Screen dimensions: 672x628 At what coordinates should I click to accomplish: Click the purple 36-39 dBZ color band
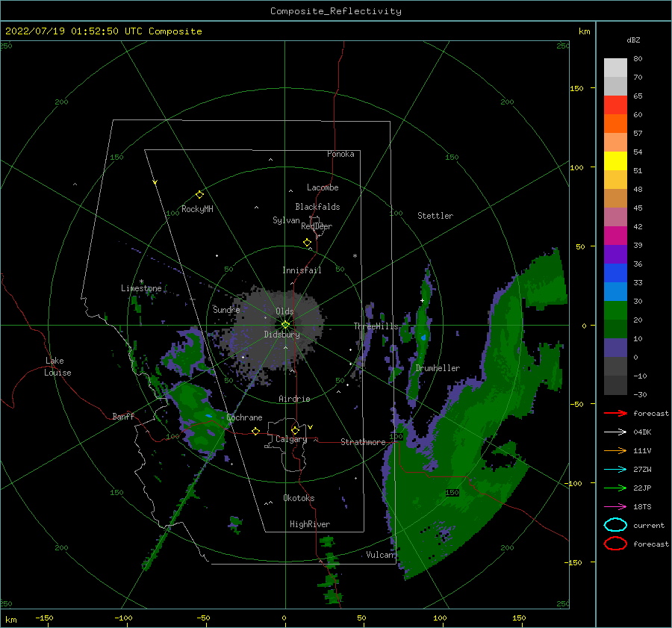(x=615, y=254)
